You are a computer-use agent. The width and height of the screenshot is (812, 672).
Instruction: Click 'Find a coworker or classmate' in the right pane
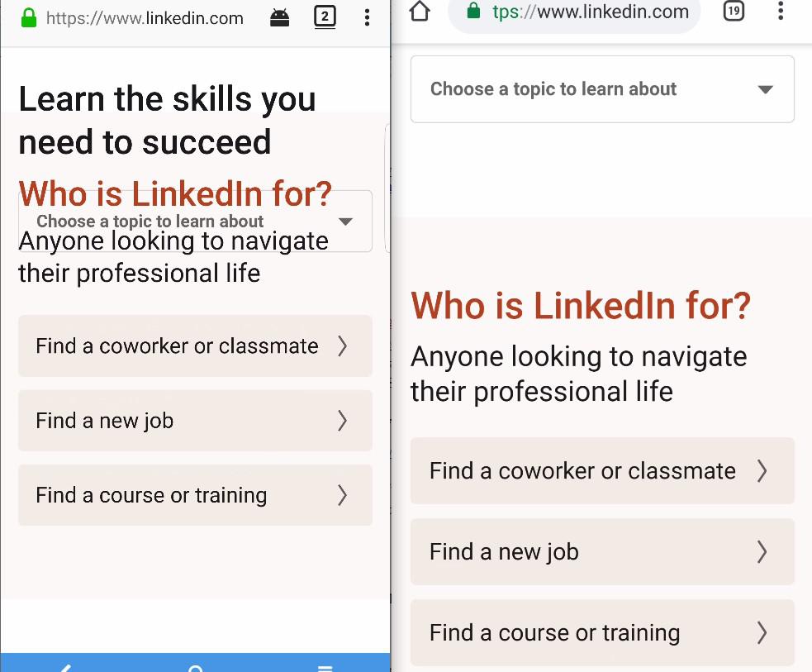click(602, 470)
